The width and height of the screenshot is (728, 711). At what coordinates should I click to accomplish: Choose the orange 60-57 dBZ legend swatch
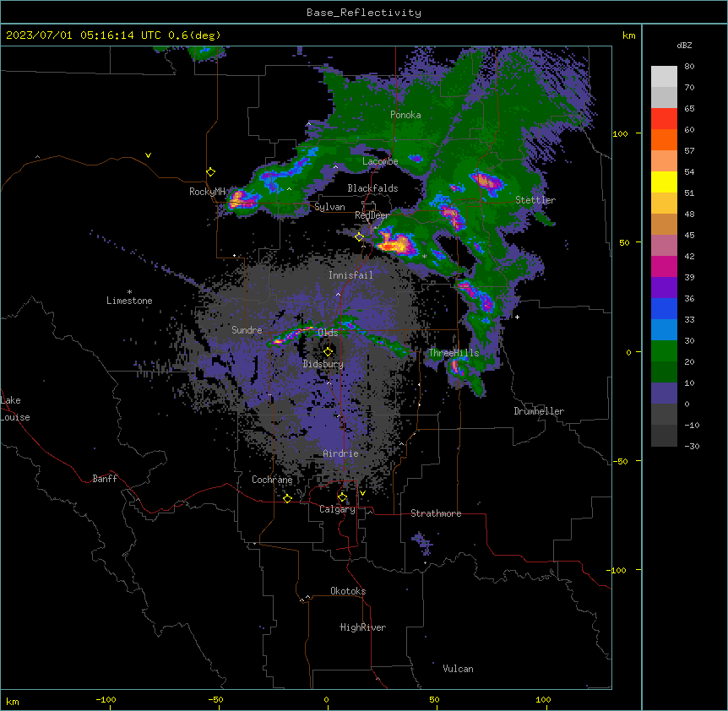[664, 139]
